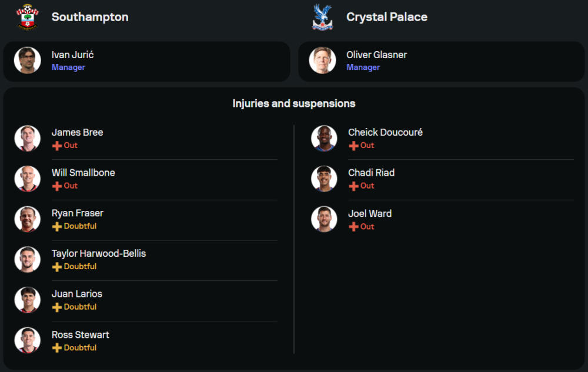Image resolution: width=588 pixels, height=372 pixels.
Task: Click the red cross icon under Cheick Doucouré
Action: (353, 146)
